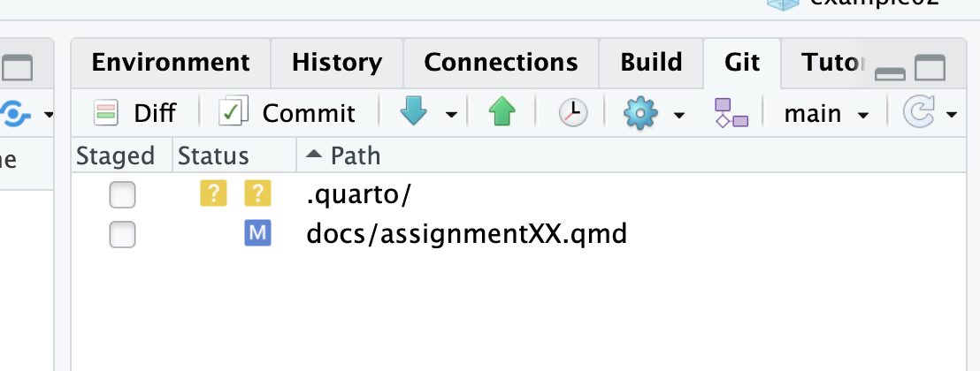
Task: Stage docs/assignmentXX.qmd checkbox
Action: coord(122,235)
